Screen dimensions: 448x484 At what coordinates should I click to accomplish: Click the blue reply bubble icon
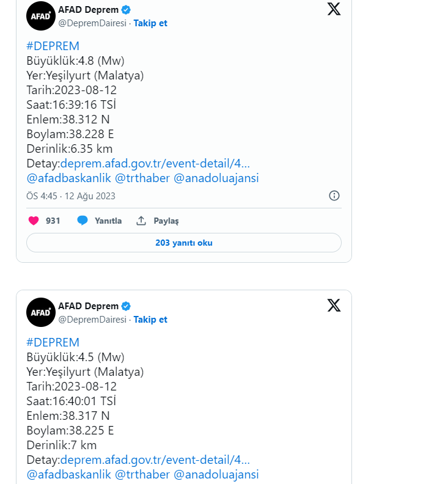point(83,221)
